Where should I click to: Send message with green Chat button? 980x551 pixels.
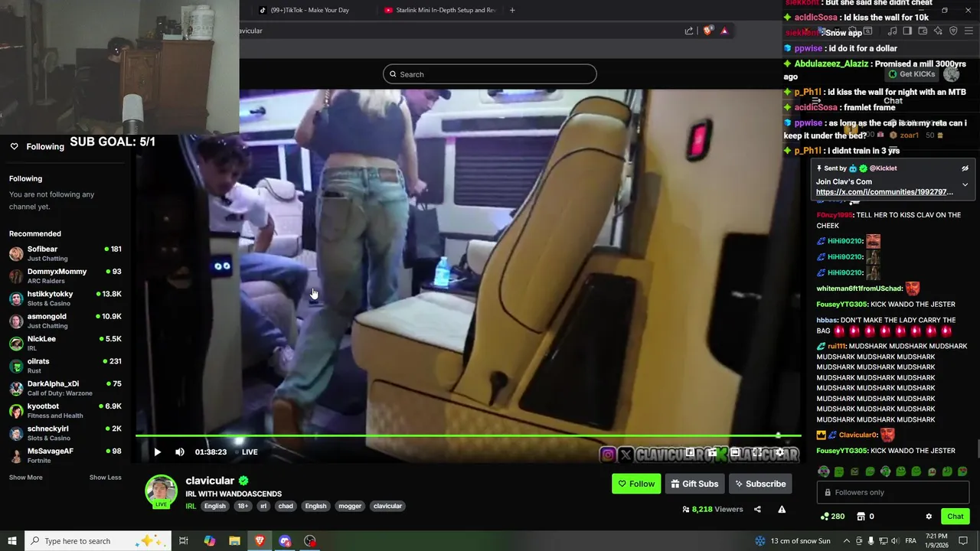pos(955,517)
